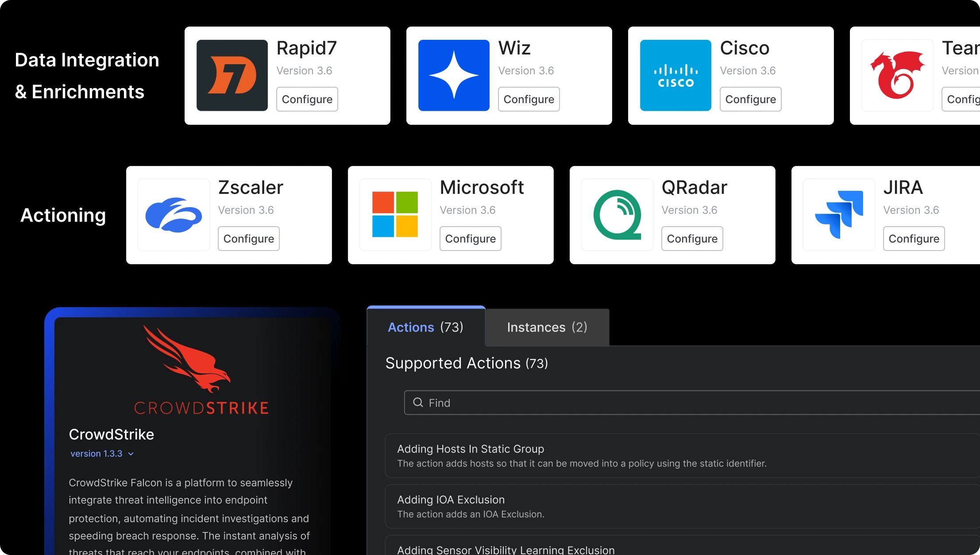
Task: Expand the version 1.3.3 dropdown
Action: pyautogui.click(x=131, y=454)
